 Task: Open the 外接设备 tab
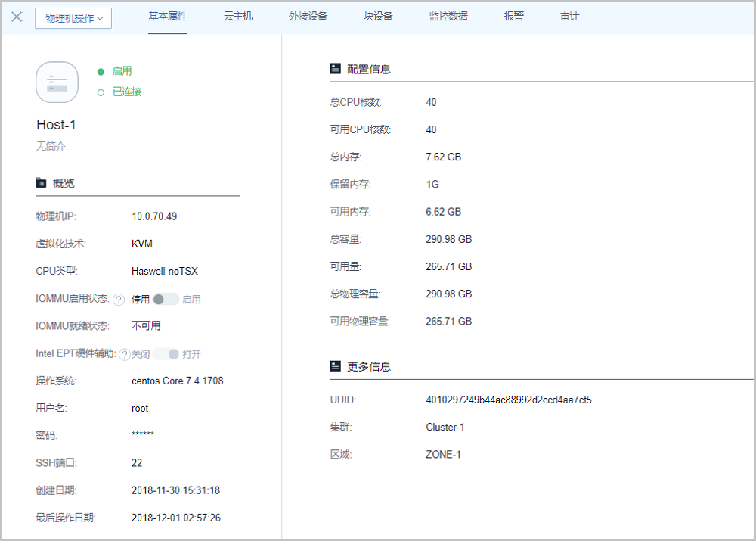pos(308,16)
